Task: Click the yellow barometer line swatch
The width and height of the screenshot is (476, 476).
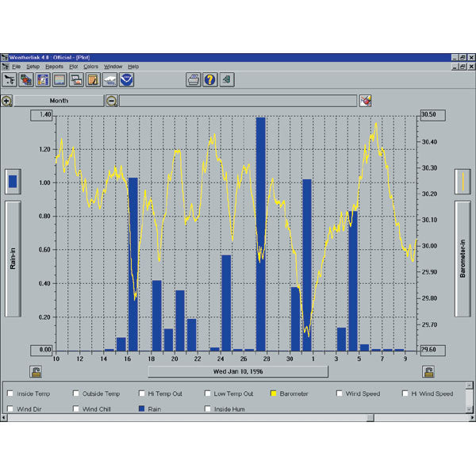Action: pos(463,182)
